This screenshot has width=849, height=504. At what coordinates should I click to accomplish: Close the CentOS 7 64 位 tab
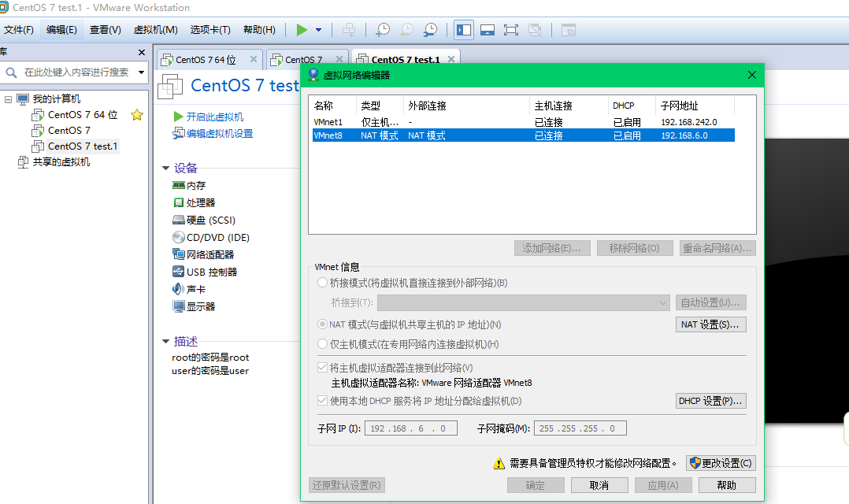click(253, 59)
